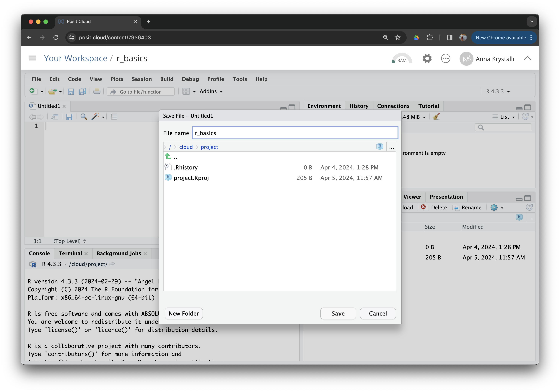Click the Cancel button
560x392 pixels.
coord(378,313)
